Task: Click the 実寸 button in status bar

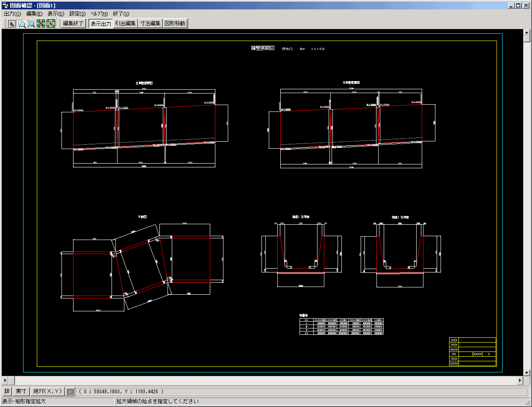Action: click(21, 391)
